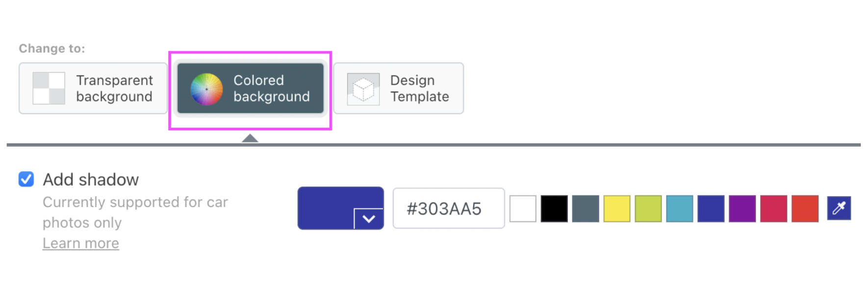The image size is (868, 287).
Task: Select the Colored background option
Action: [x=250, y=88]
